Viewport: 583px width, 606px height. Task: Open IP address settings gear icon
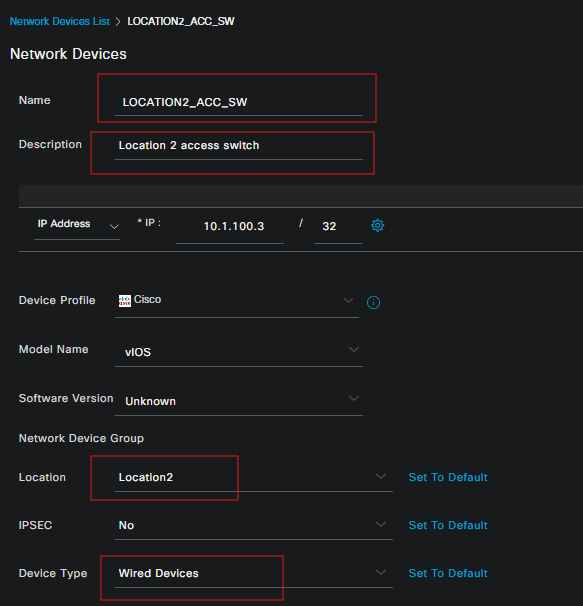(377, 225)
